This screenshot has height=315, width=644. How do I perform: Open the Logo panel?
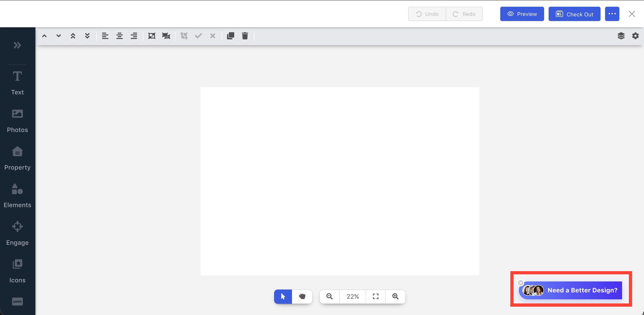pos(17,301)
